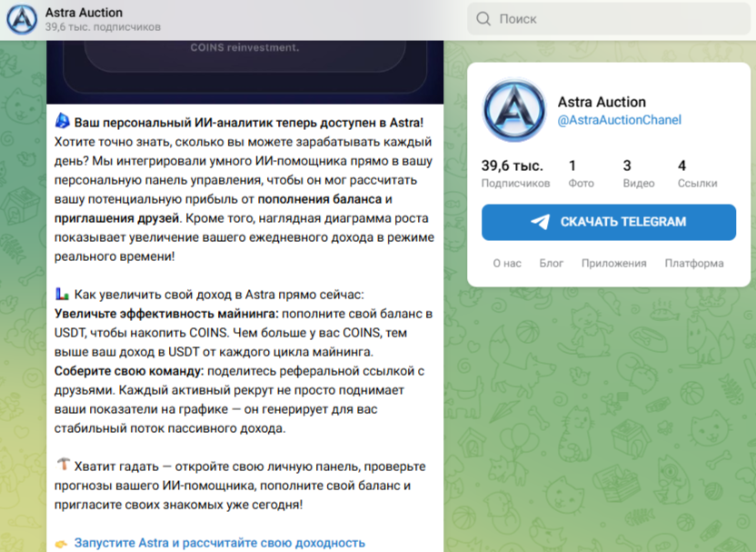Open the post image with COINS reinvestment

click(x=245, y=72)
